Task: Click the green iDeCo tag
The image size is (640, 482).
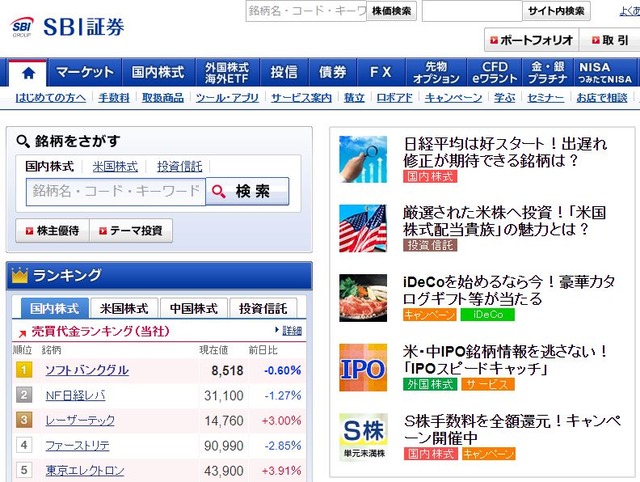Action: pos(488,315)
